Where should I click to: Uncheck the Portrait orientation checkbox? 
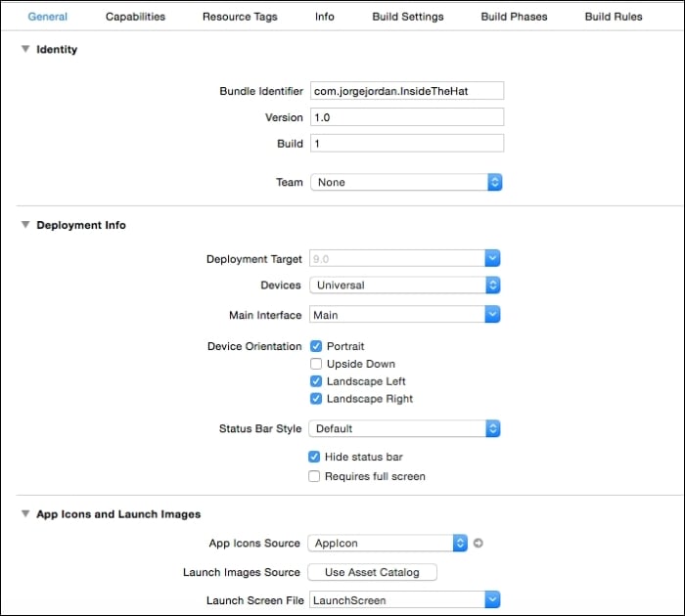tap(316, 346)
